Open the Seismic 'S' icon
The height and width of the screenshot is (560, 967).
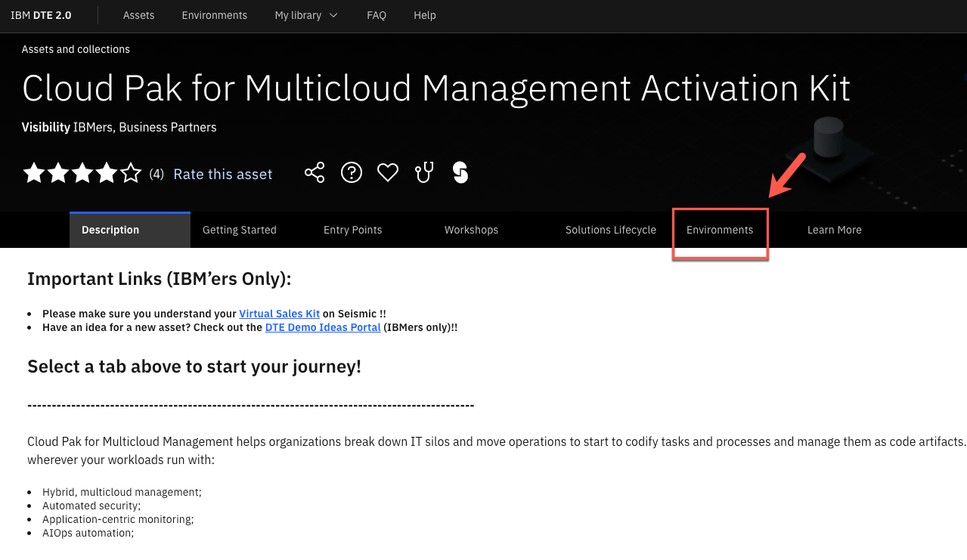click(x=460, y=173)
